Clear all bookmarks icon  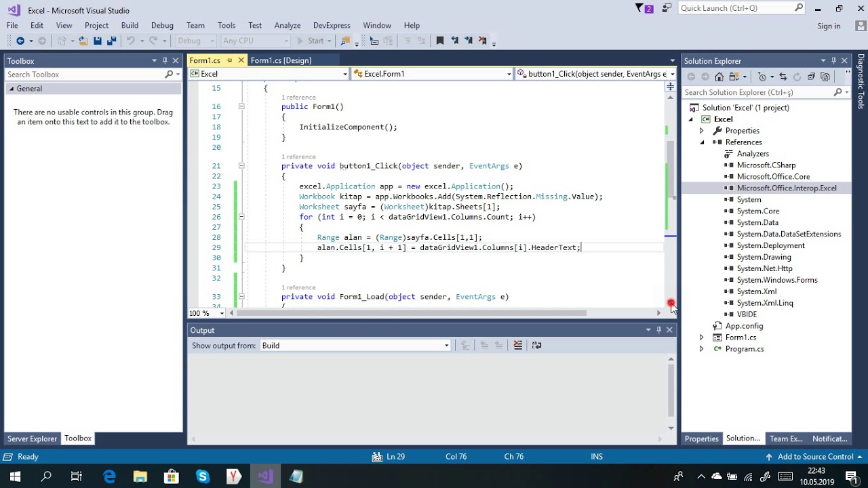(x=483, y=41)
